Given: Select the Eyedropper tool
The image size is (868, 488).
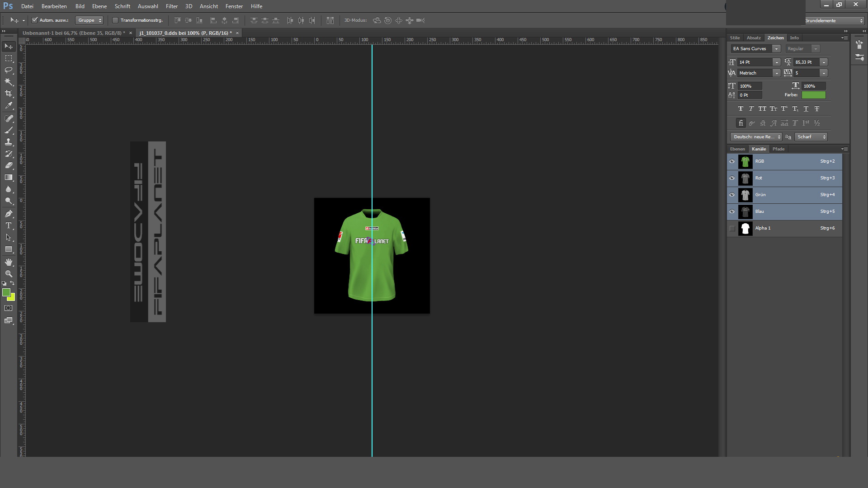Looking at the screenshot, I should 9,105.
